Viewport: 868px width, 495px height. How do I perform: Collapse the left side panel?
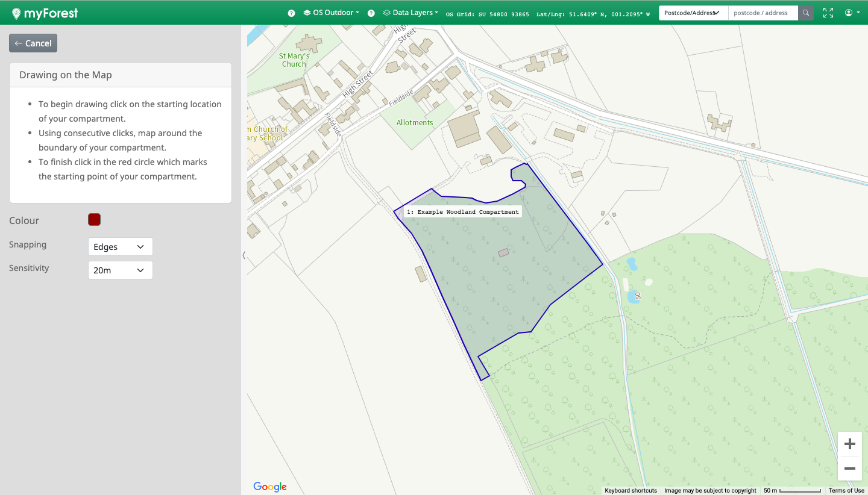click(244, 255)
